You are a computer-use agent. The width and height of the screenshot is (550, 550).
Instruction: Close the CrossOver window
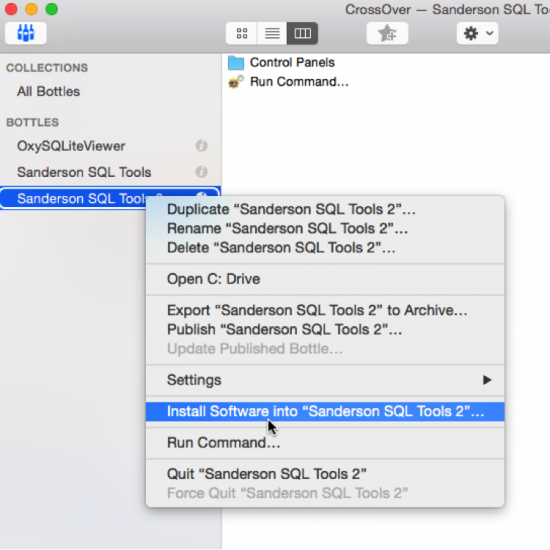[x=11, y=9]
